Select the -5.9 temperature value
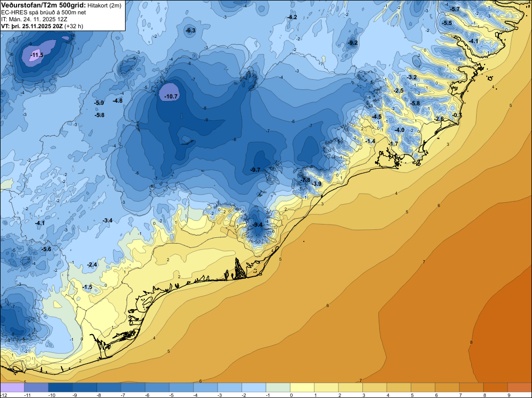The height and width of the screenshot is (398, 532). tap(99, 103)
